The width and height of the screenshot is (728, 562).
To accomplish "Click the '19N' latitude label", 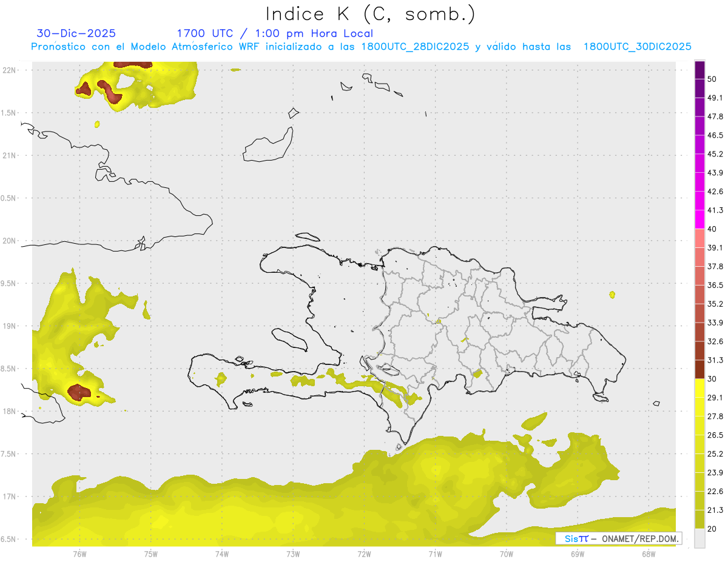I will (9, 326).
